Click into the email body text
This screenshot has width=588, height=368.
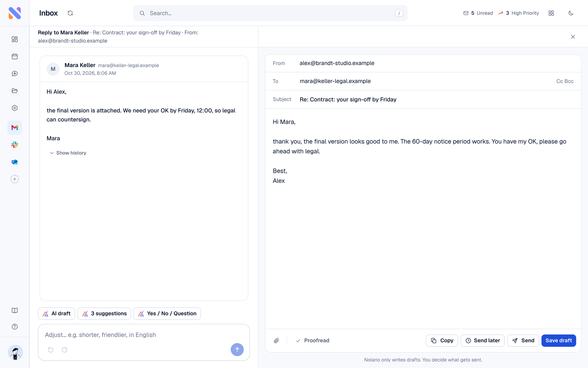point(423,218)
